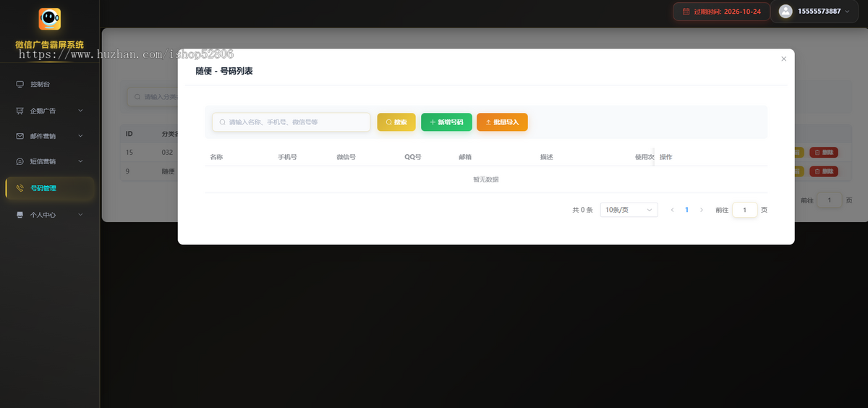The image size is (868, 408).
Task: Open 邮件营销 menu item
Action: click(x=49, y=136)
